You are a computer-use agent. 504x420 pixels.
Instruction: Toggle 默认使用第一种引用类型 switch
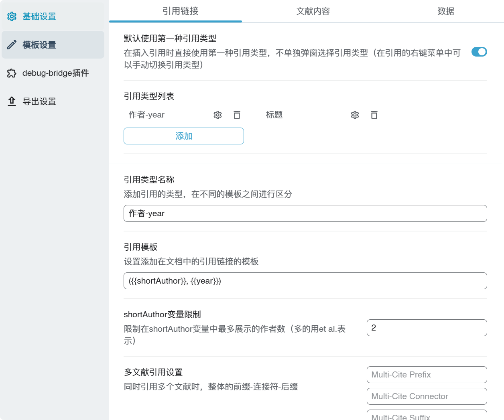(479, 52)
